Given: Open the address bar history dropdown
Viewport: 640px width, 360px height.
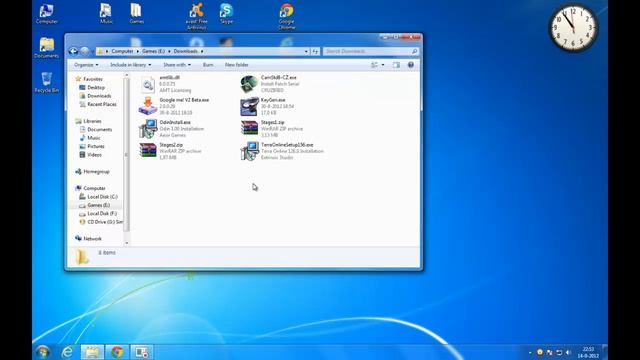Looking at the screenshot, I should [x=306, y=51].
